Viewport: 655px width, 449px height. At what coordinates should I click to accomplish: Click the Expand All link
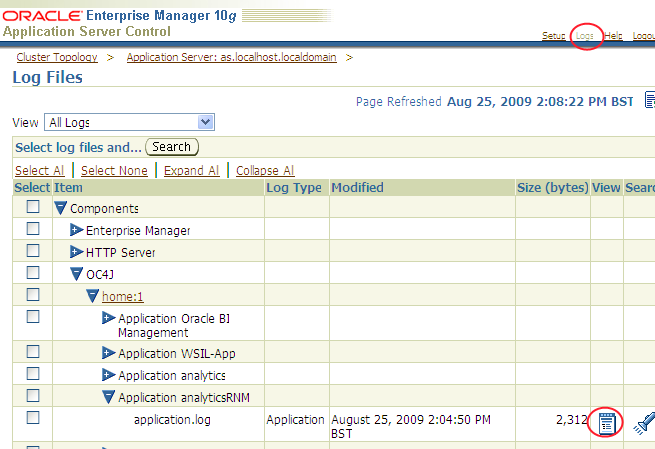[x=191, y=171]
